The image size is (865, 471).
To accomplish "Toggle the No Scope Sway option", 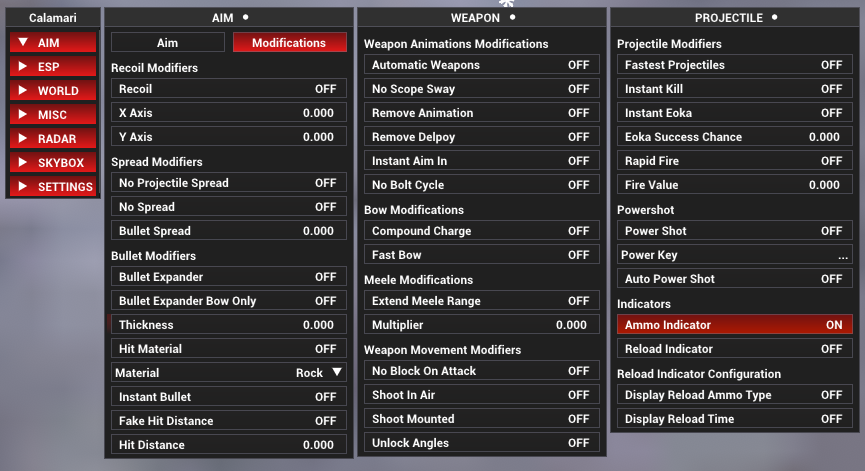I will 481,89.
